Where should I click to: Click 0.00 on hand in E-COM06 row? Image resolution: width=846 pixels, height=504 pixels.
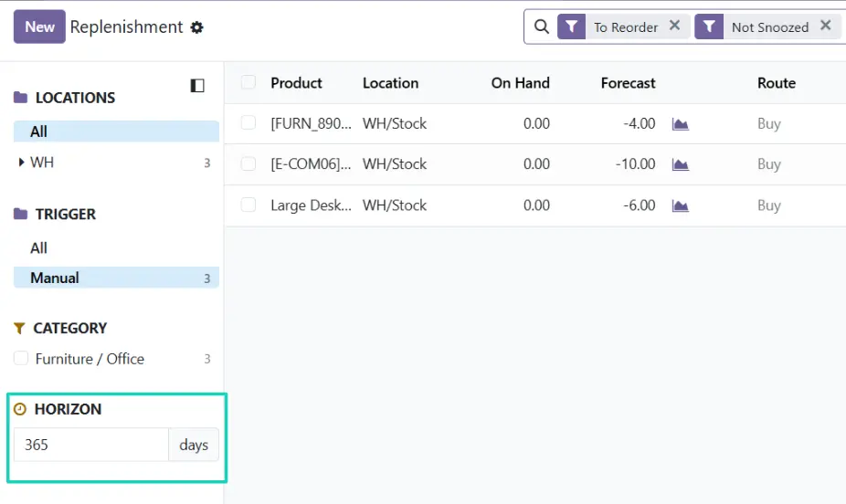pos(536,163)
